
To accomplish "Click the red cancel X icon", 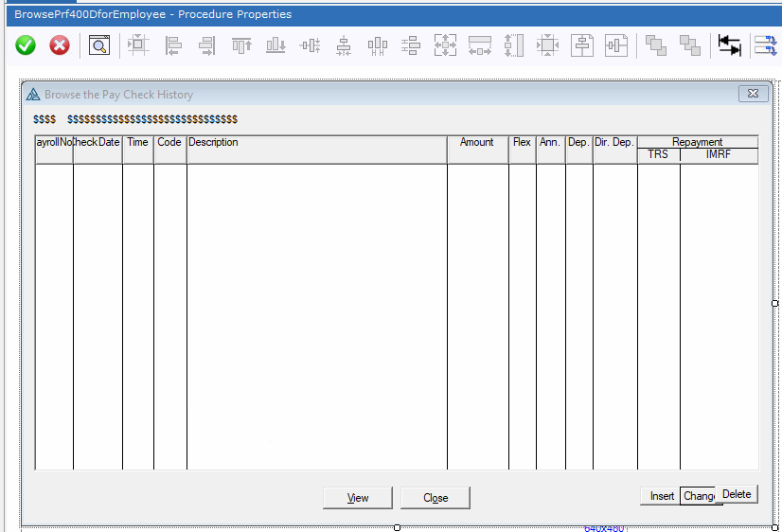I will 60,45.
